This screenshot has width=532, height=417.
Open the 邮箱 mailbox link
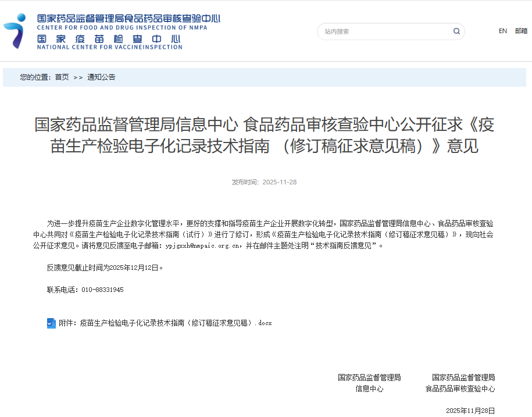tap(521, 31)
